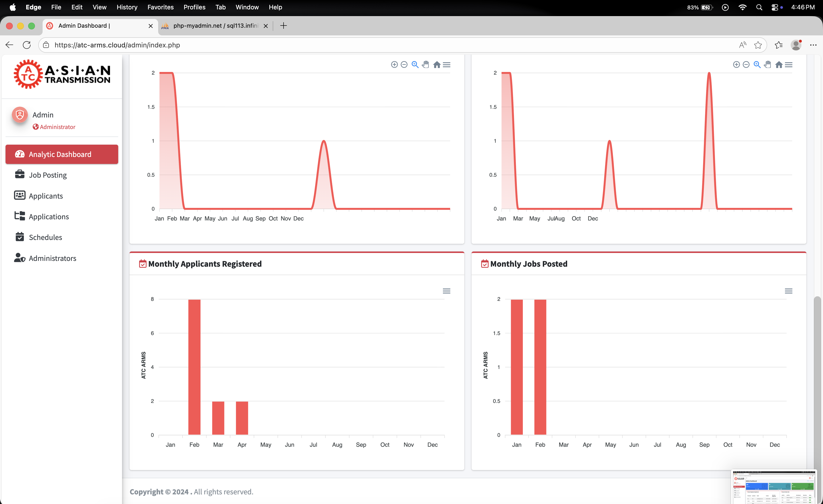823x504 pixels.
Task: Open hamburger menu of Monthly Jobs Posted chart
Action: (x=788, y=291)
